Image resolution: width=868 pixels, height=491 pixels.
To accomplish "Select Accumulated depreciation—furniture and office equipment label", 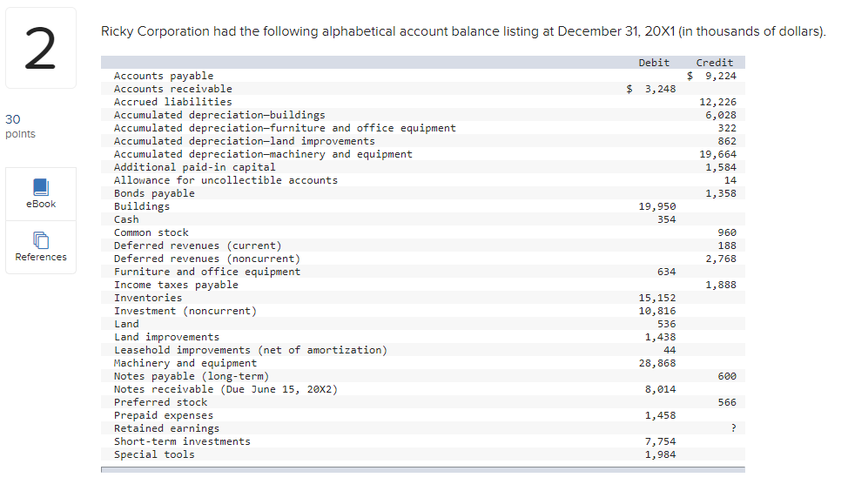I will 285,128.
